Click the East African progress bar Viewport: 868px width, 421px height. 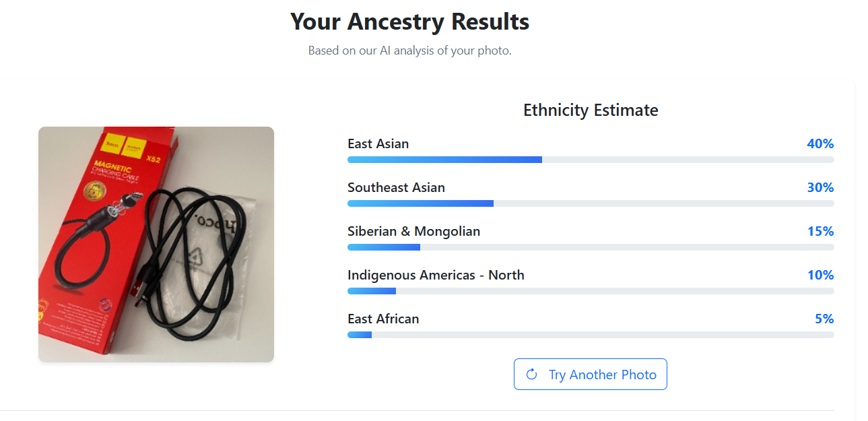click(591, 335)
